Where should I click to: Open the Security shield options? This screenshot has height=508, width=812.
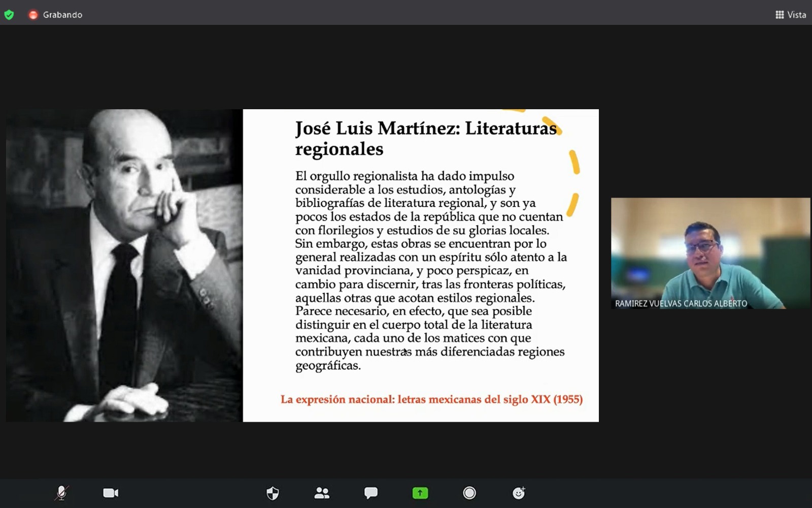pyautogui.click(x=273, y=493)
